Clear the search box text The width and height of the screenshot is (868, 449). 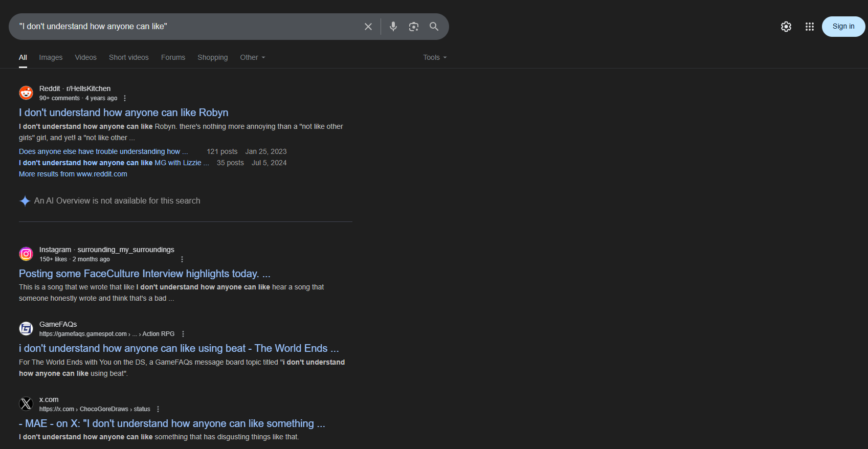[x=368, y=27]
